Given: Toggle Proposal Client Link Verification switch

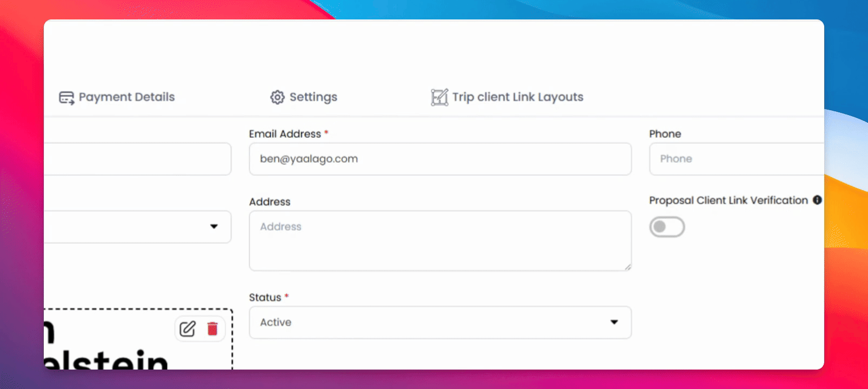Looking at the screenshot, I should click(x=667, y=227).
